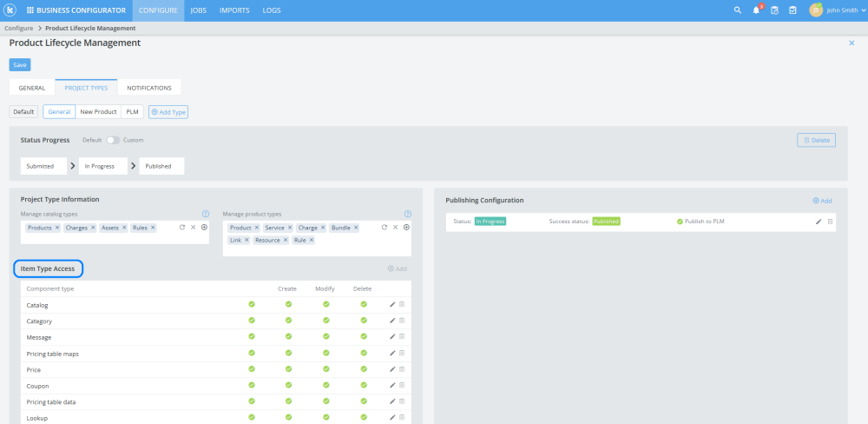Image resolution: width=868 pixels, height=424 pixels.
Task: Close the Product Lifecycle Management page
Action: (x=852, y=43)
